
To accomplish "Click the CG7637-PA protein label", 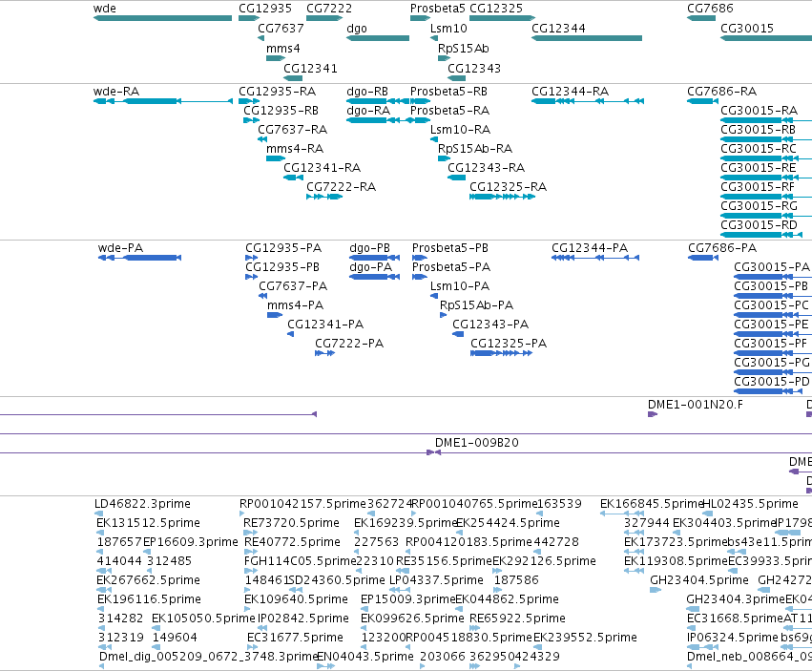I will (293, 286).
